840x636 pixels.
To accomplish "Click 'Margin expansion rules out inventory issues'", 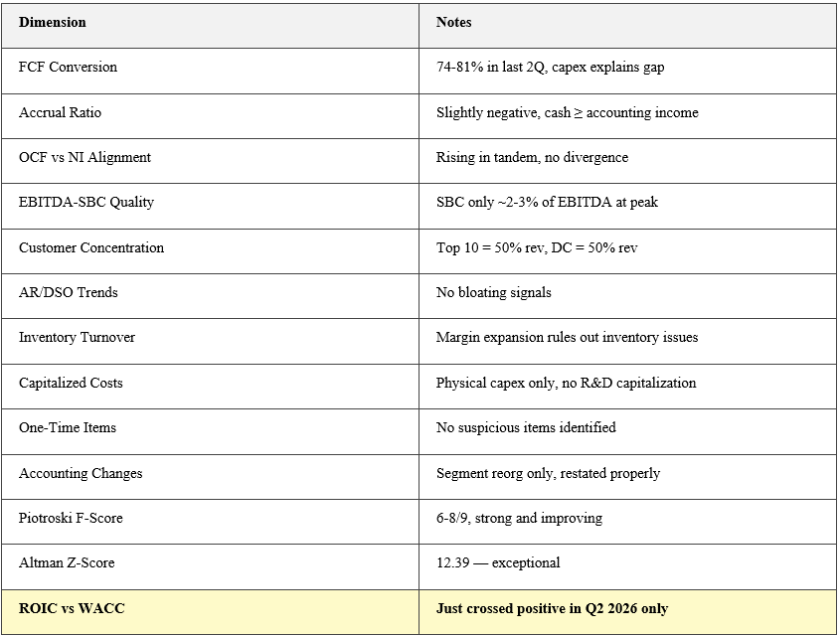I will pyautogui.click(x=567, y=337).
